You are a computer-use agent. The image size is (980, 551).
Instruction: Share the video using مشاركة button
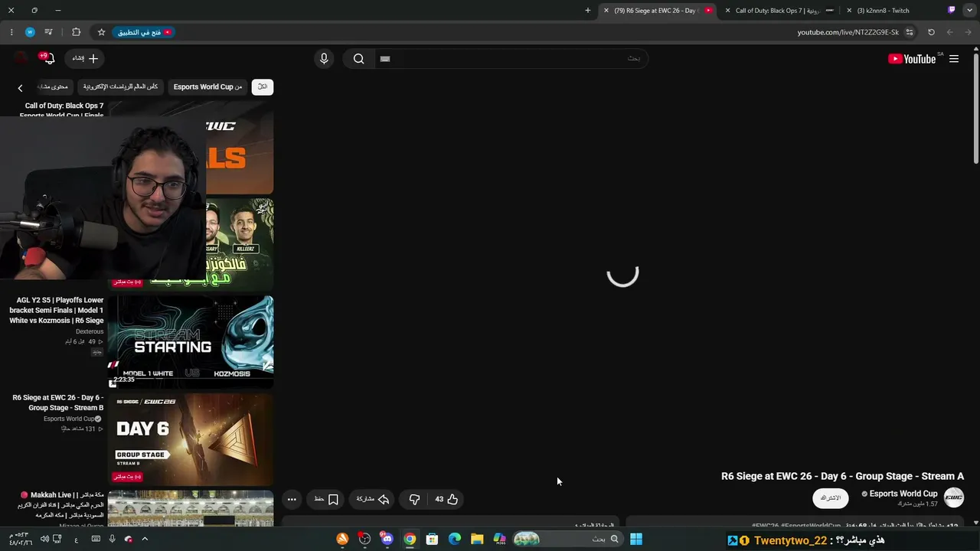(x=373, y=500)
